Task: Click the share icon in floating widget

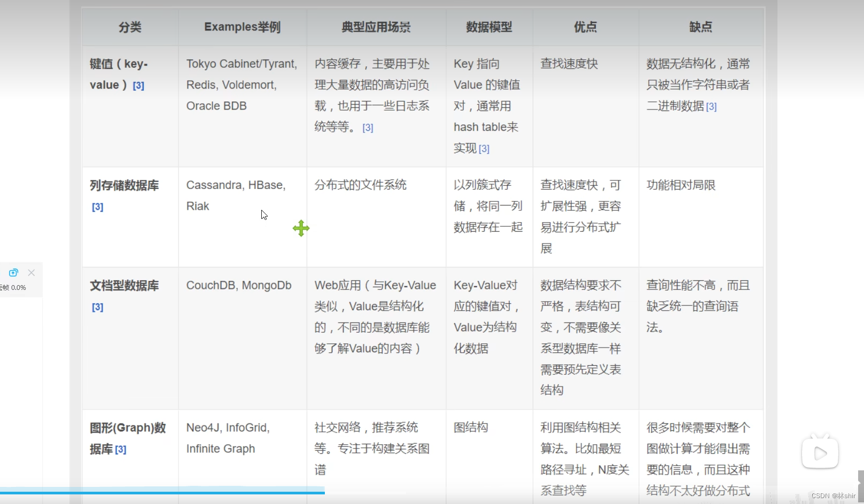Action: click(13, 273)
